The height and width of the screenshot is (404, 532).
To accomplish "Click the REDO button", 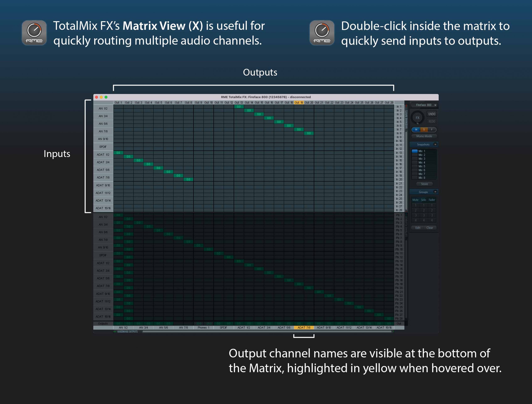I will [x=432, y=121].
